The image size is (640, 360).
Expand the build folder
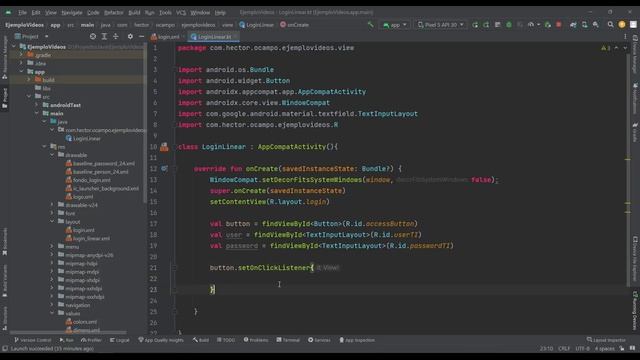[x=29, y=80]
